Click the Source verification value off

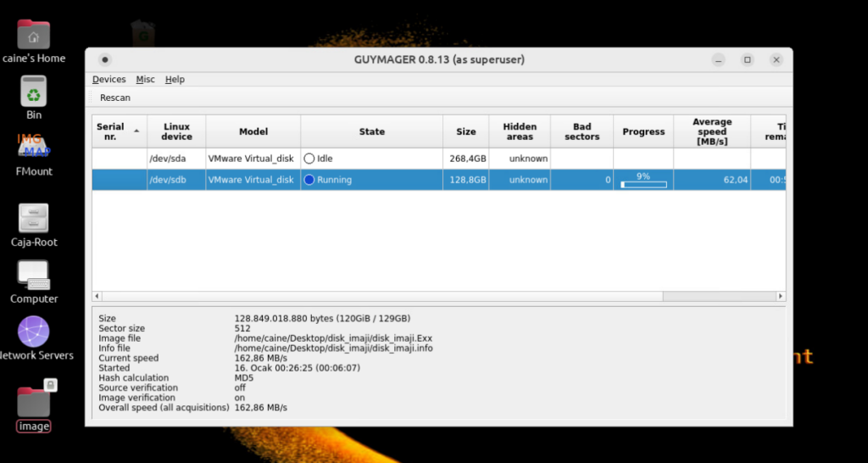pos(240,388)
